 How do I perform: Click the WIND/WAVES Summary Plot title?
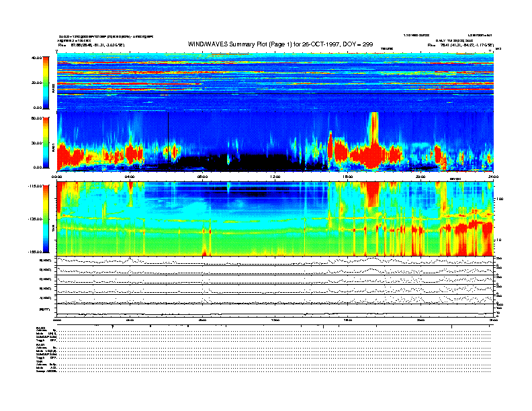pyautogui.click(x=280, y=44)
